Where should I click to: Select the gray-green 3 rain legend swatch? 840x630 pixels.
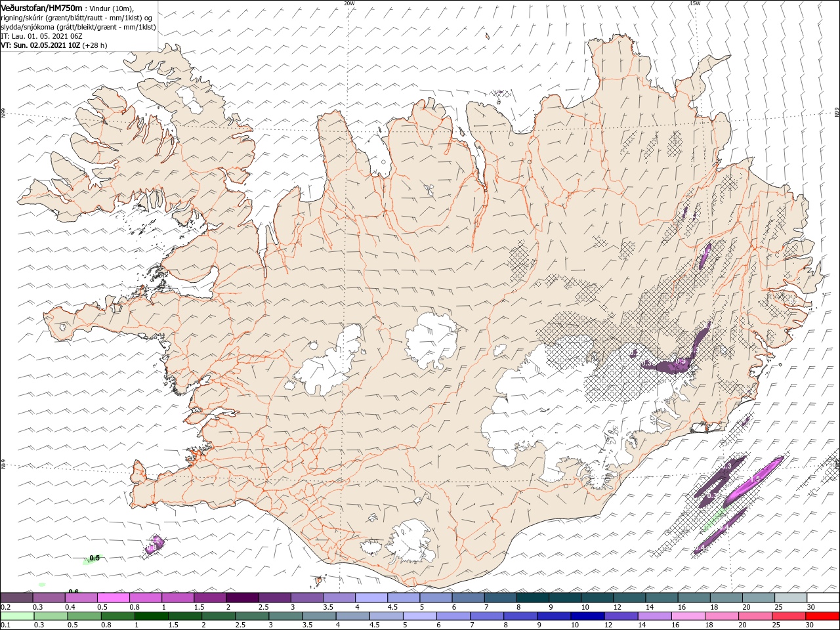click(285, 616)
